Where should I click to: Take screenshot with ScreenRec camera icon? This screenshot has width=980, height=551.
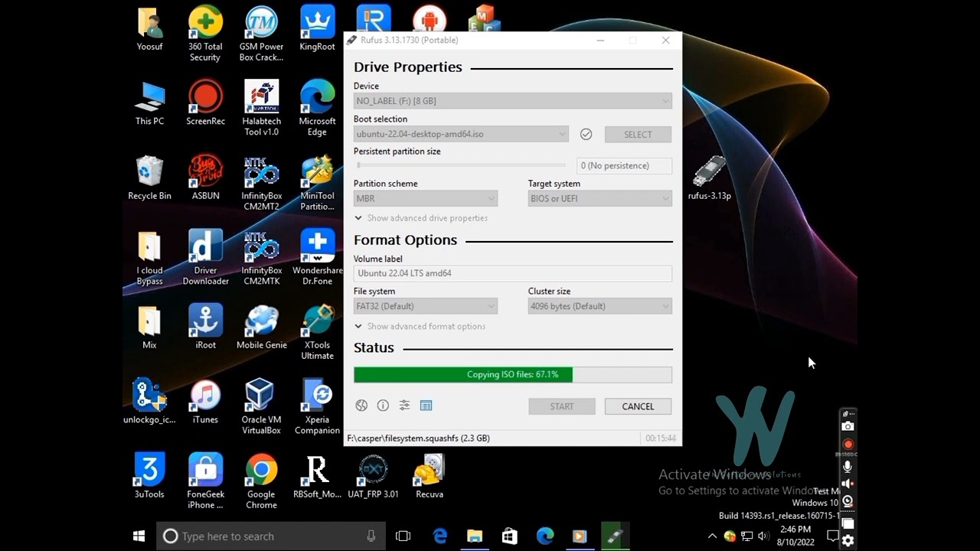pos(848,426)
